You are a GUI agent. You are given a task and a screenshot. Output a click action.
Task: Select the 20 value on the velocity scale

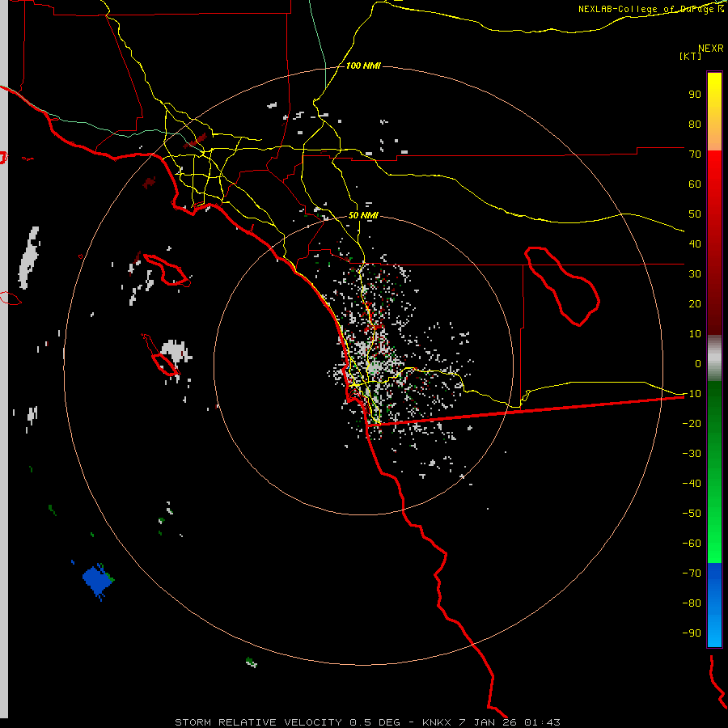(695, 303)
